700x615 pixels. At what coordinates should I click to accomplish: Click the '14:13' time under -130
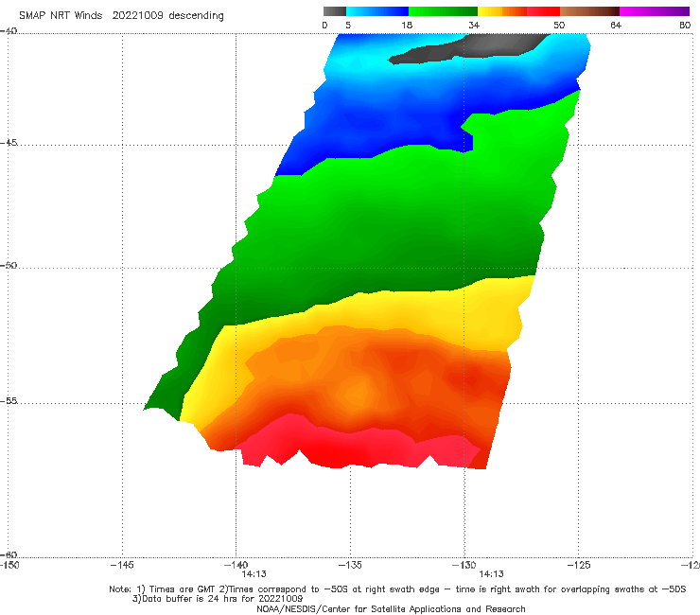click(x=491, y=574)
